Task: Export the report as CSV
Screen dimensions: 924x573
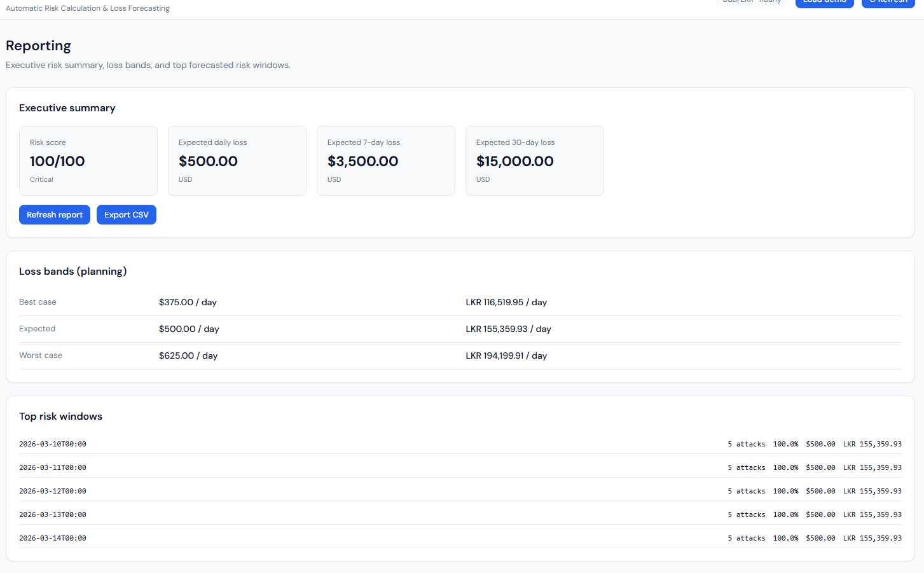Action: [126, 215]
